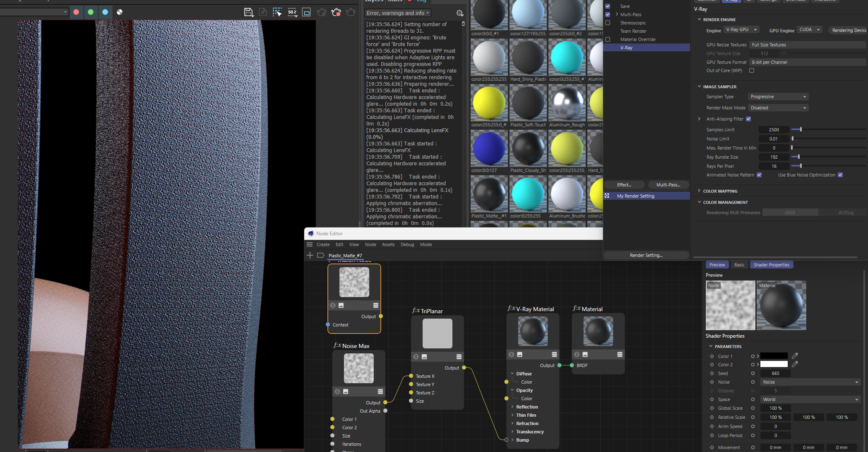
Task: Click the Noise Limit value field
Action: pos(773,139)
